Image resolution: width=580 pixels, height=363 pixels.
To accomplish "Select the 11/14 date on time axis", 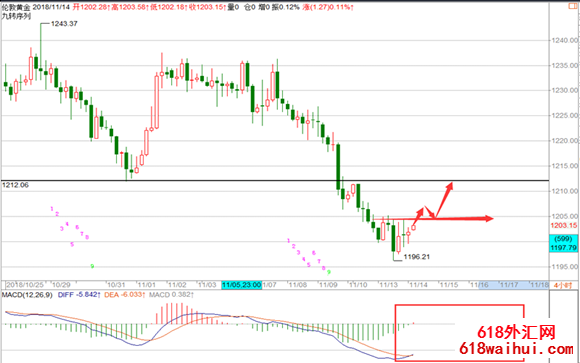I will coord(418,285).
